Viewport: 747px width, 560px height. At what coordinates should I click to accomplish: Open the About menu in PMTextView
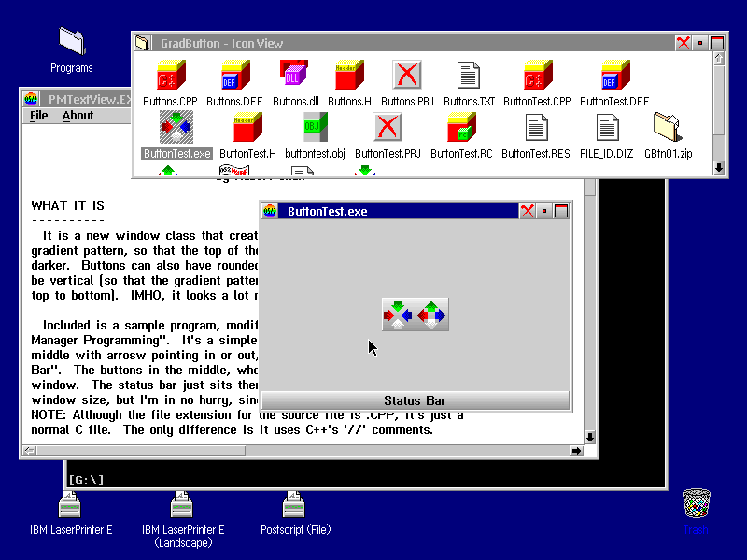pos(78,116)
